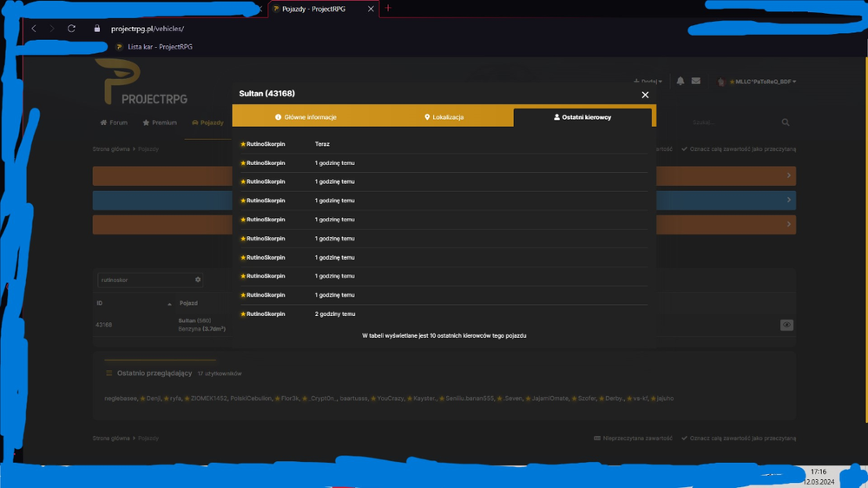Open notifications bell icon
Viewport: 868px width, 488px height.
(x=681, y=81)
